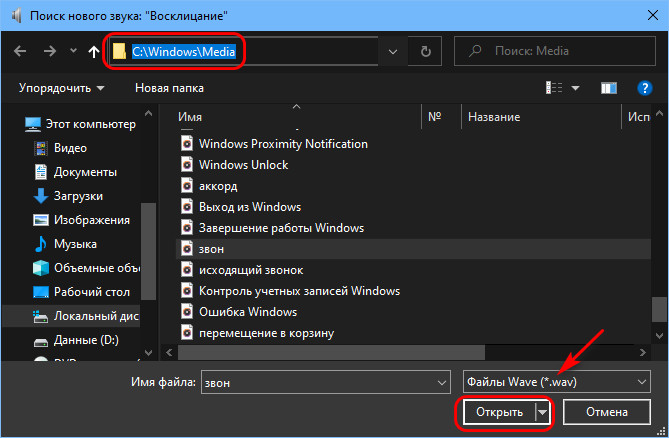The height and width of the screenshot is (438, 669).
Task: Click the Поиск: Media search box
Action: click(555, 51)
